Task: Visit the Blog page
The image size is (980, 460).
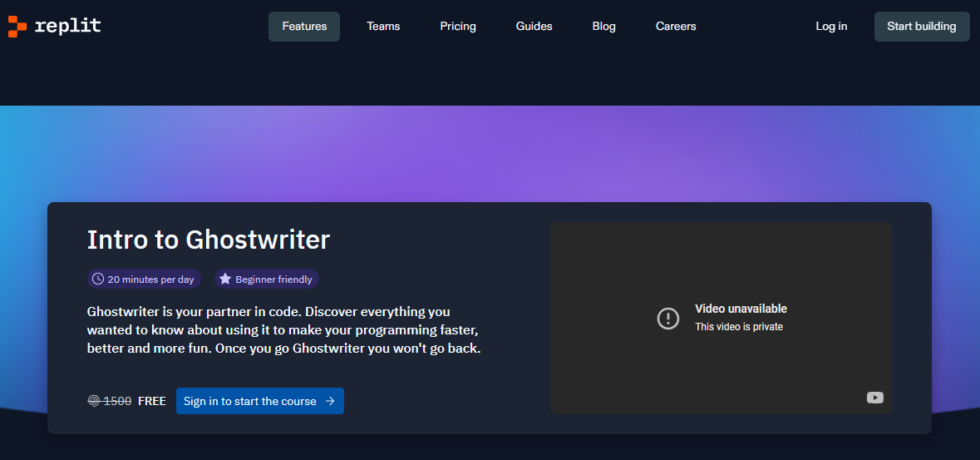Action: [x=603, y=27]
